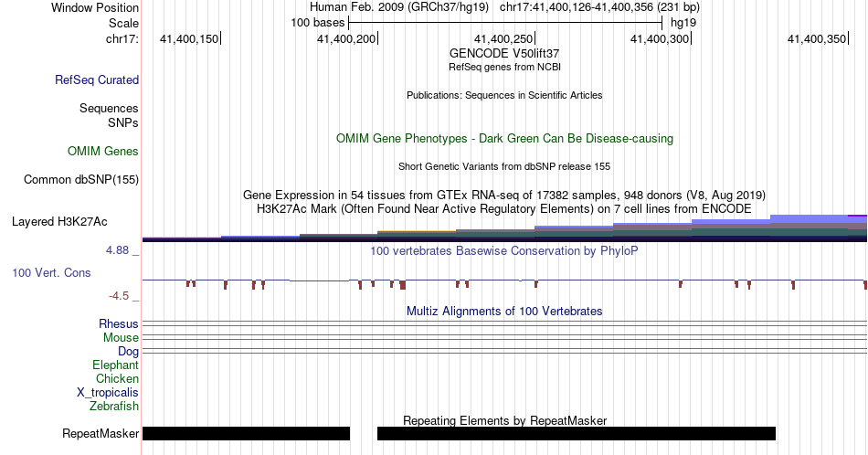Image resolution: width=868 pixels, height=455 pixels.
Task: Select the Mouse alignment row label
Action: pyautogui.click(x=121, y=338)
